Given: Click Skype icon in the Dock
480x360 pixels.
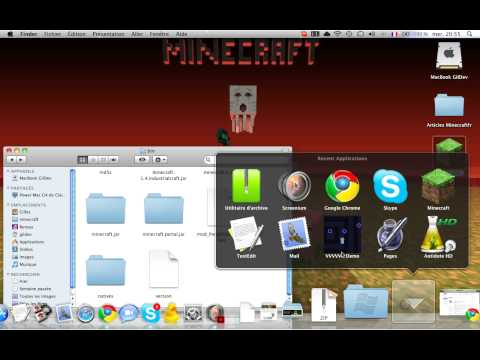Looking at the screenshot, I should coord(150,313).
